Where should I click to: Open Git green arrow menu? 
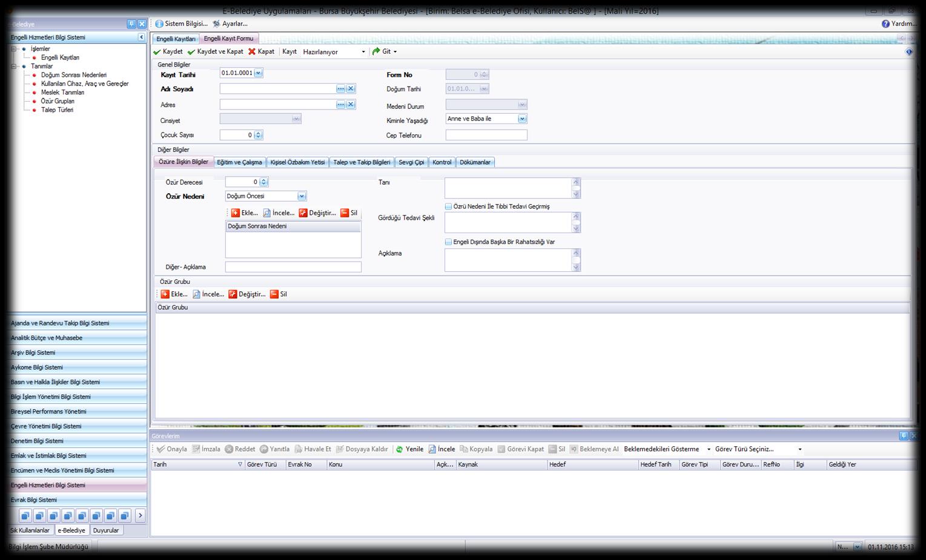(x=385, y=51)
